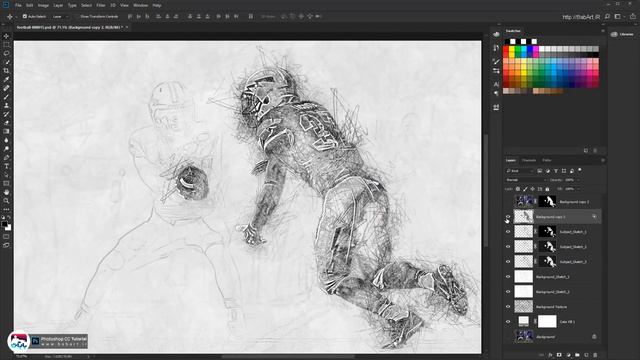Screen dimensions: 640x360
Task: Select the Rectangular Marquee tool
Action: [6, 45]
